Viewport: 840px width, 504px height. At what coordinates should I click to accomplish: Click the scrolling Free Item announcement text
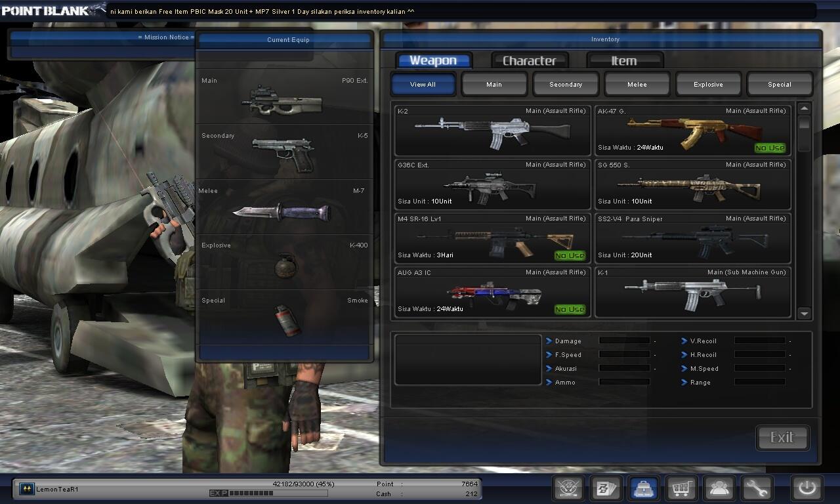[x=262, y=12]
